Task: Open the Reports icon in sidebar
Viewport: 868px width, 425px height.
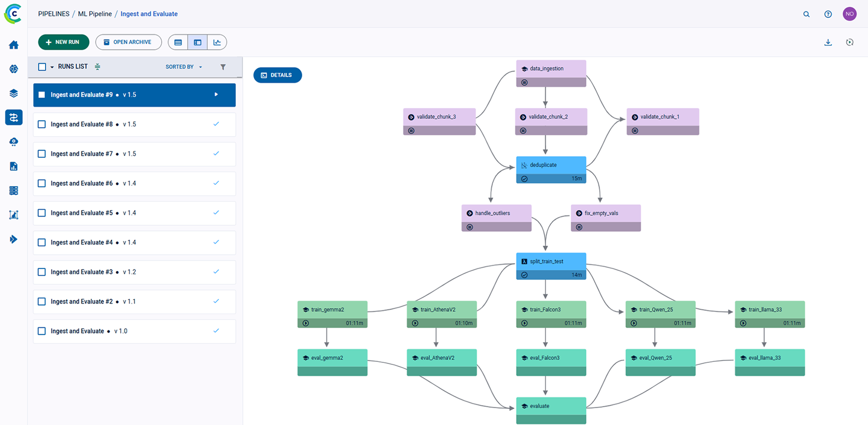Action: pyautogui.click(x=14, y=166)
